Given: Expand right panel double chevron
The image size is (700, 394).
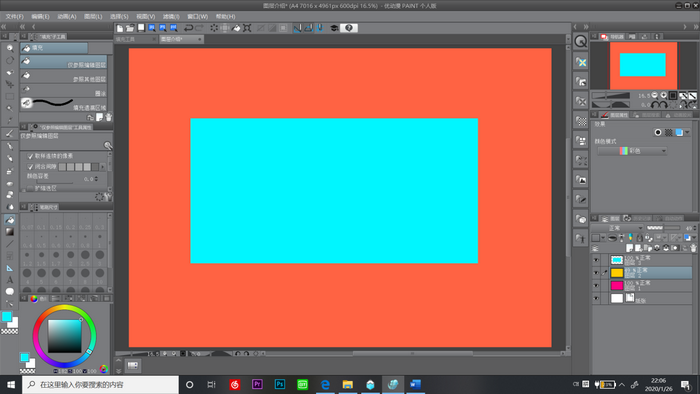Looking at the screenshot, I should click(x=696, y=27).
